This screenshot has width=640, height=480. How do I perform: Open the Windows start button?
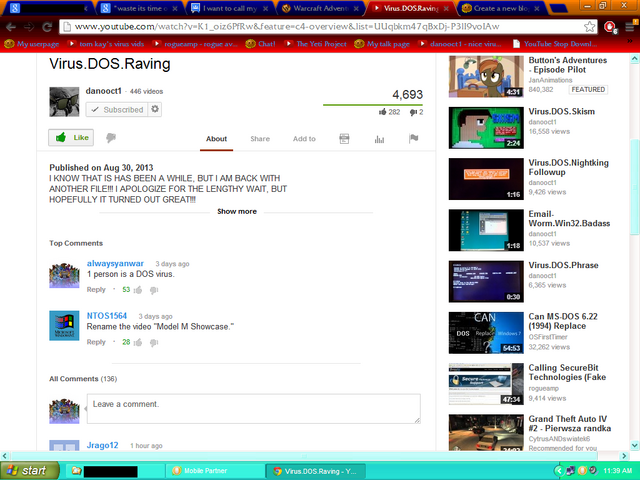point(29,471)
